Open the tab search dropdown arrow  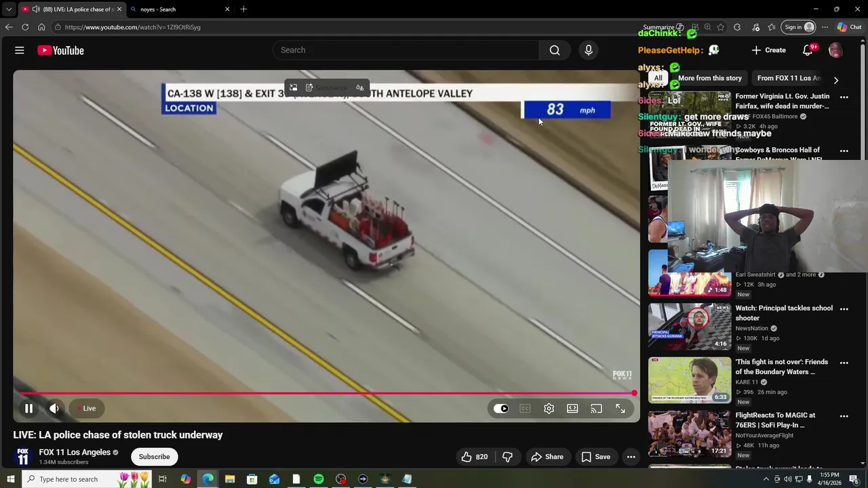point(9,9)
